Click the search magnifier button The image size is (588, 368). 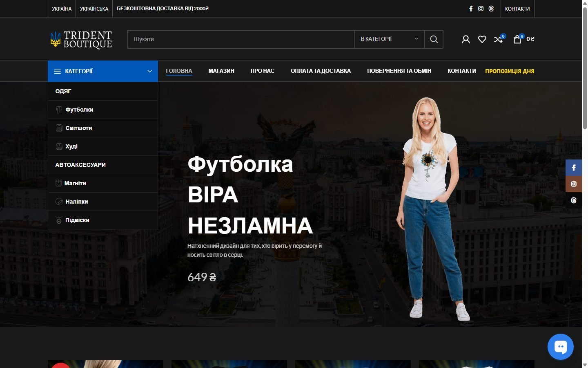point(434,39)
